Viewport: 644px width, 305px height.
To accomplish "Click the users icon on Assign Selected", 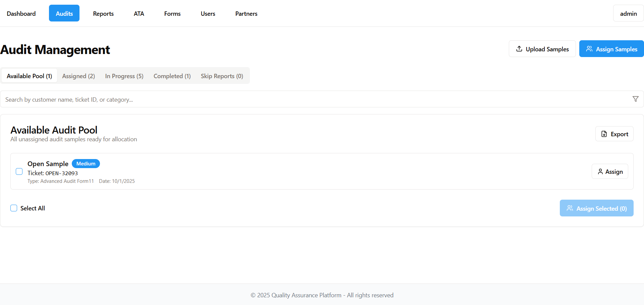I will pyautogui.click(x=570, y=208).
